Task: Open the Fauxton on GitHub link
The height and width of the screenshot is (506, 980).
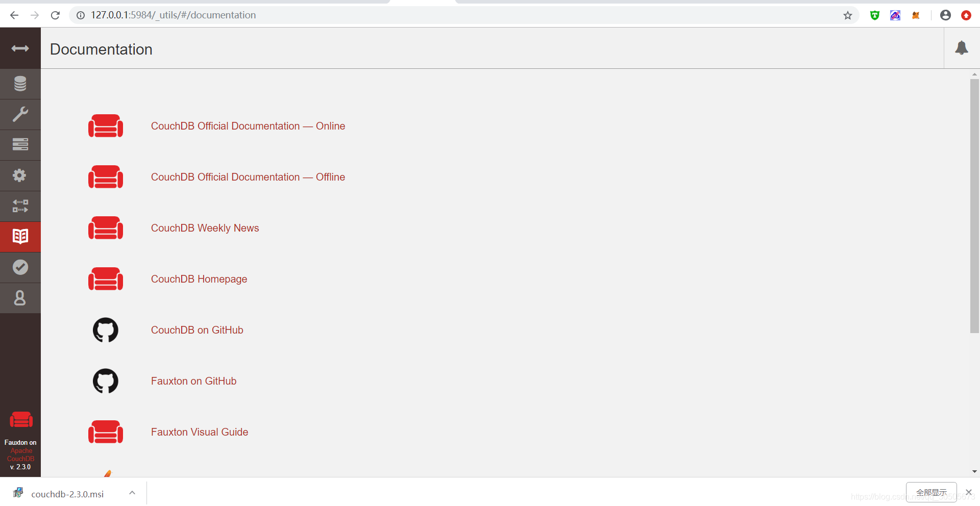Action: tap(194, 381)
